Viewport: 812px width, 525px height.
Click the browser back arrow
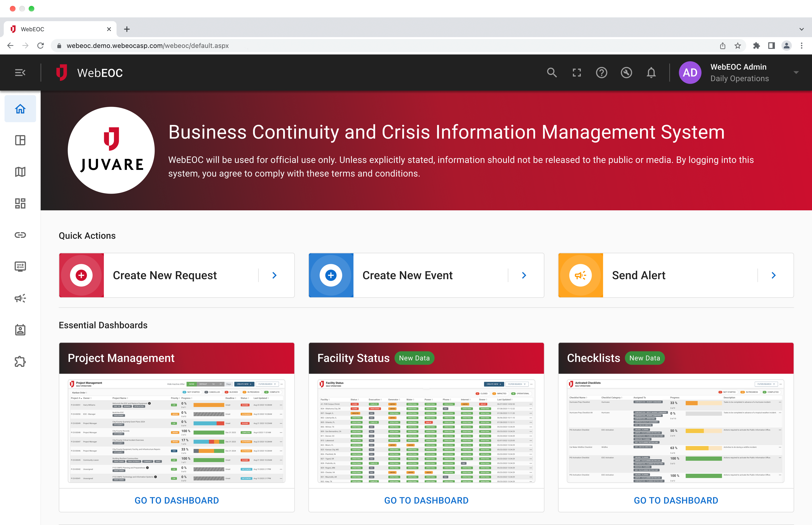pos(10,45)
